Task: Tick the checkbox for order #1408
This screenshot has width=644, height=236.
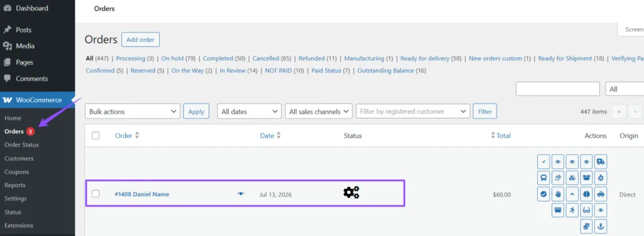Action: point(96,194)
